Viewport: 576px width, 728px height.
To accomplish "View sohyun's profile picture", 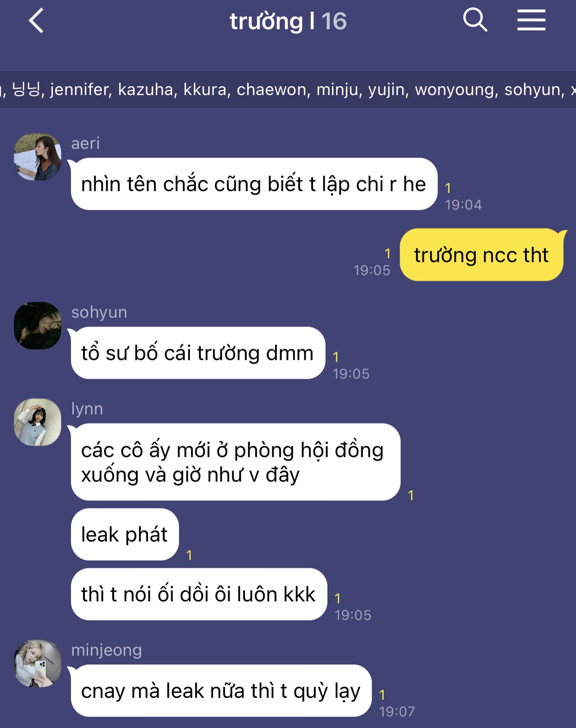I will click(38, 326).
